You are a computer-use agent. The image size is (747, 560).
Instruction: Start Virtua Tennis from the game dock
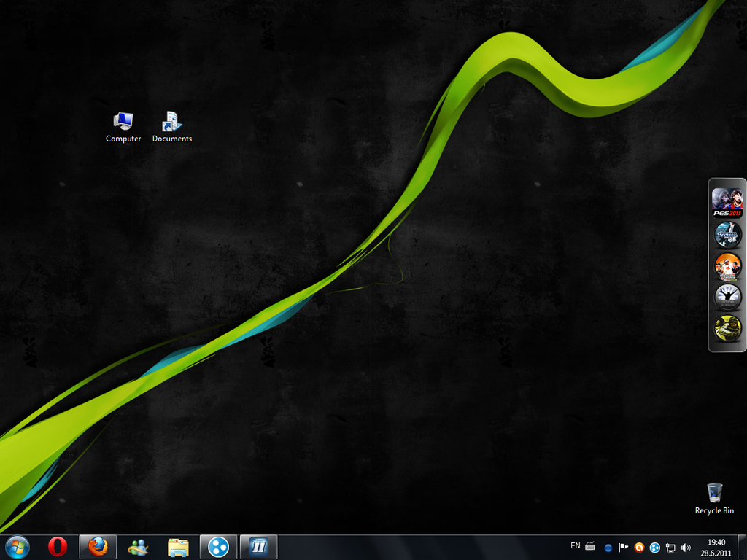(x=727, y=267)
